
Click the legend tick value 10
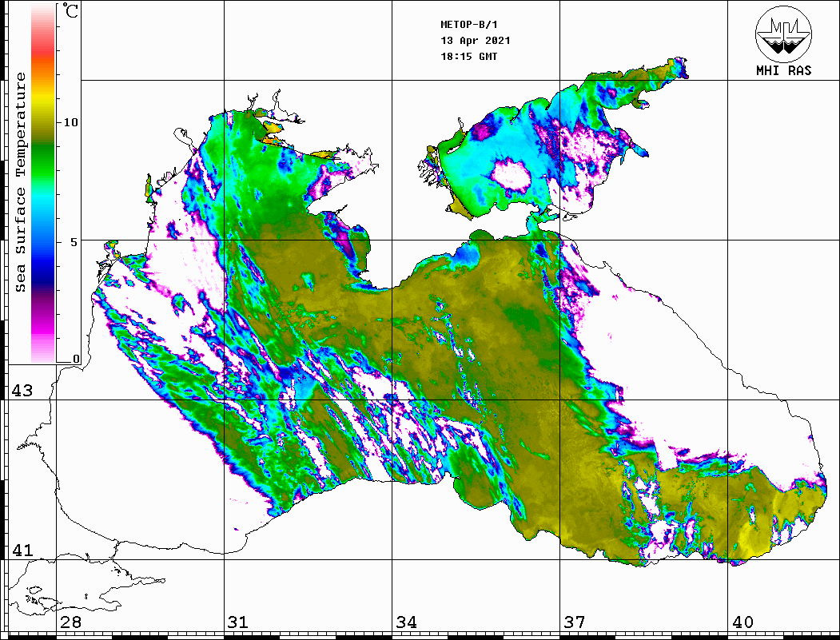coord(70,122)
